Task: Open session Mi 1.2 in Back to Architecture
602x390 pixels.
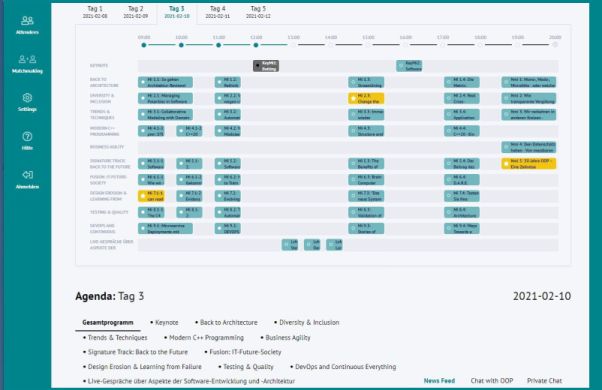Action: pyautogui.click(x=228, y=82)
